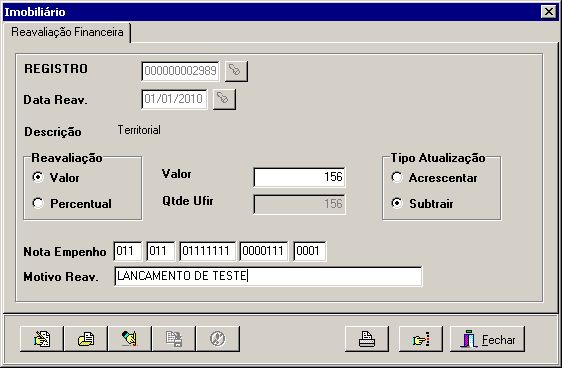Click the greyed-out save icon button
562x368 pixels.
pos(174,339)
